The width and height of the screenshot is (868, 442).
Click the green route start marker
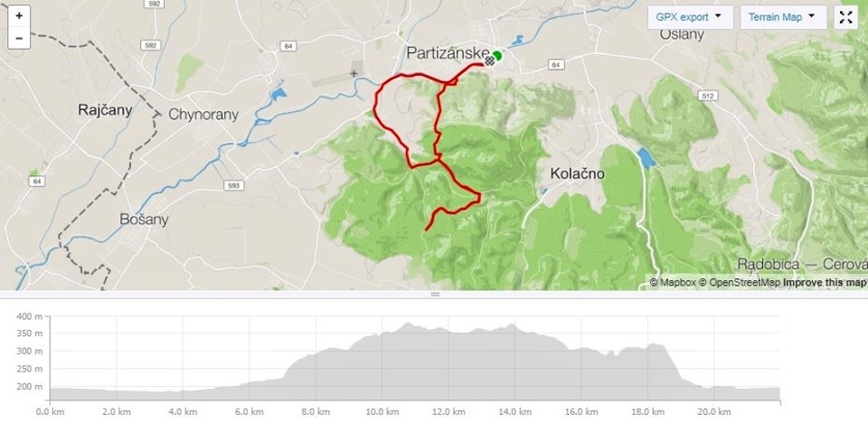tap(497, 55)
